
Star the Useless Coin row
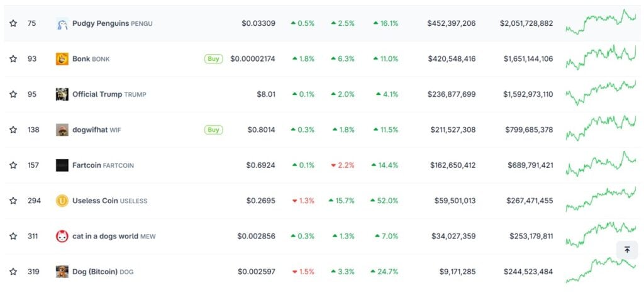(x=13, y=201)
